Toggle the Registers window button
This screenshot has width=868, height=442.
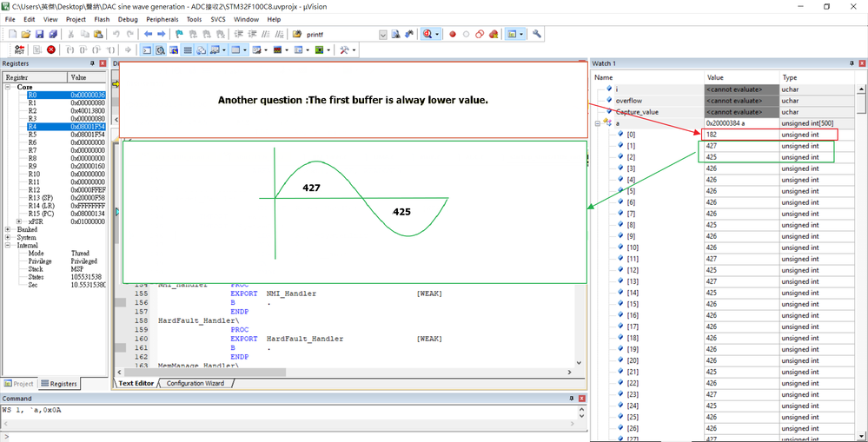click(188, 49)
